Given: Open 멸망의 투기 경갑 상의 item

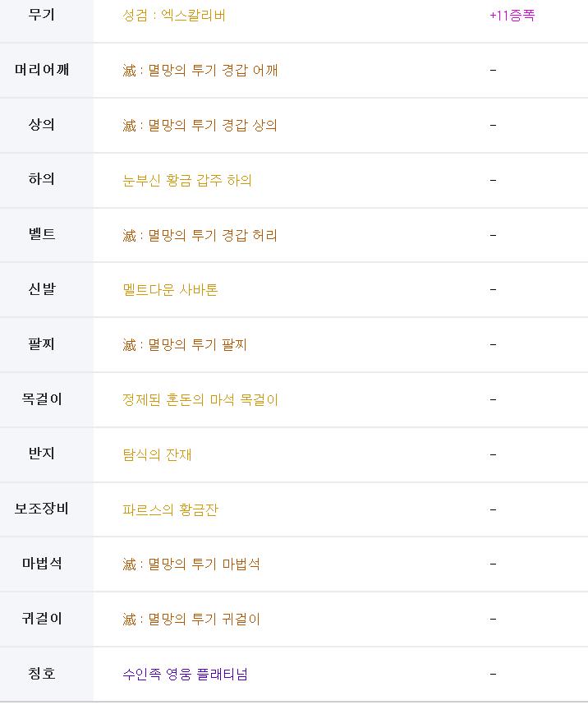Looking at the screenshot, I should click(200, 126).
